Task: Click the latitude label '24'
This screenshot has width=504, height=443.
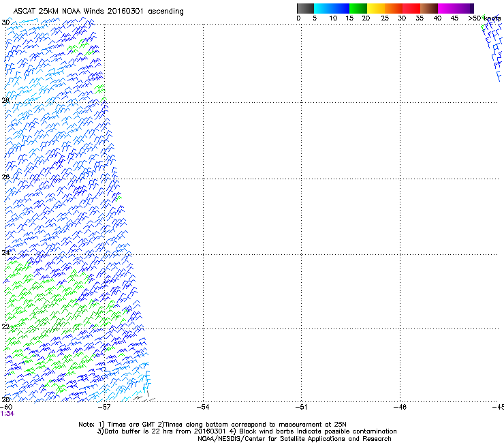Action: 5,253
